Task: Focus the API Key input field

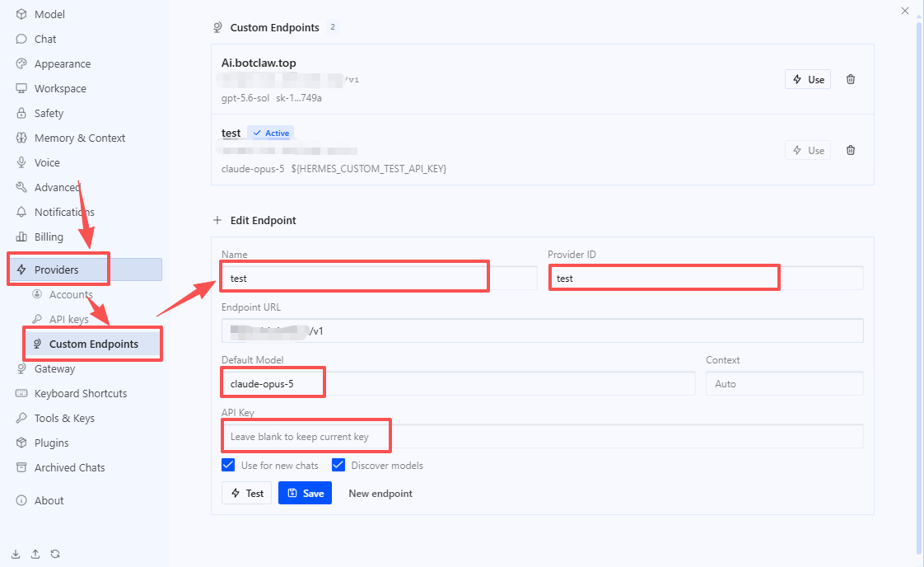Action: [543, 436]
